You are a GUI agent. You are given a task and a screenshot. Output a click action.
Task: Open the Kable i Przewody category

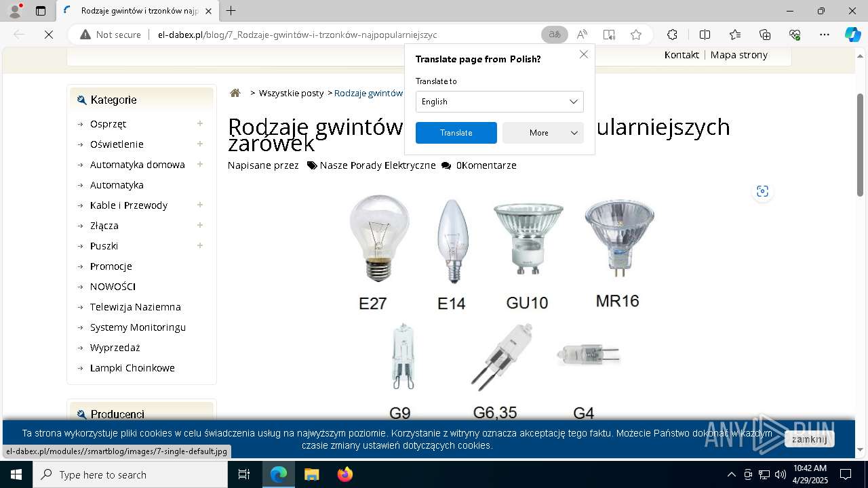pyautogui.click(x=128, y=205)
